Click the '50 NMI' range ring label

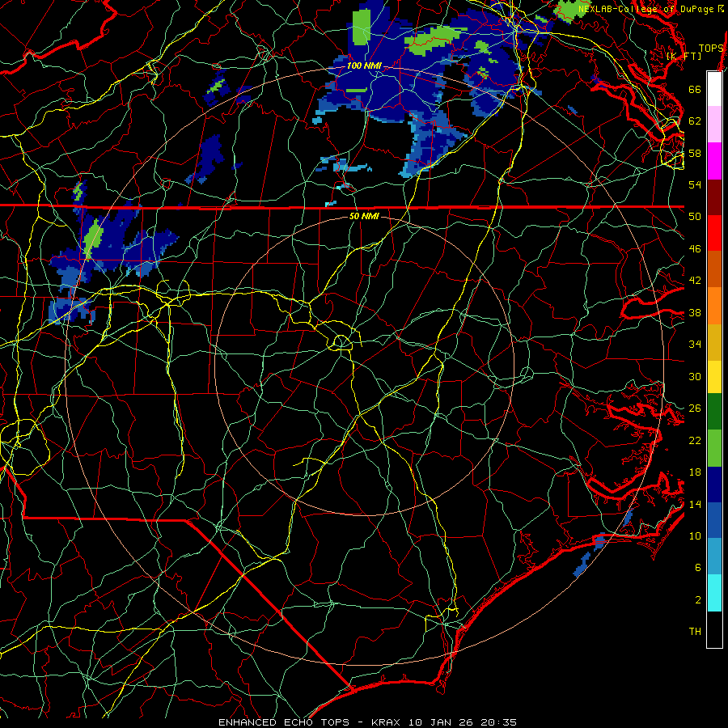pyautogui.click(x=364, y=216)
